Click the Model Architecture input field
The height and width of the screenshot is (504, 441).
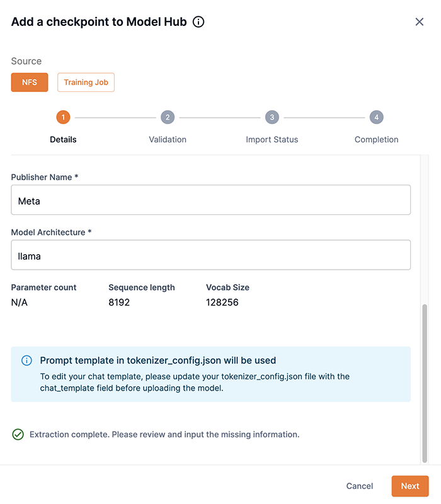pos(211,255)
